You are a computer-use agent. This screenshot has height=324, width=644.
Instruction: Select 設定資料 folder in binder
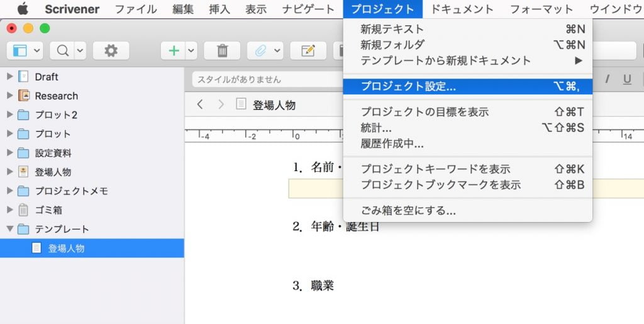pyautogui.click(x=53, y=153)
